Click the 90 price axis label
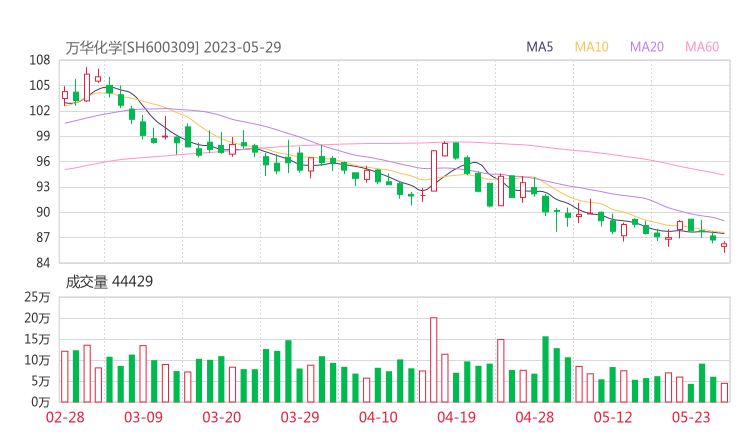 pyautogui.click(x=43, y=212)
